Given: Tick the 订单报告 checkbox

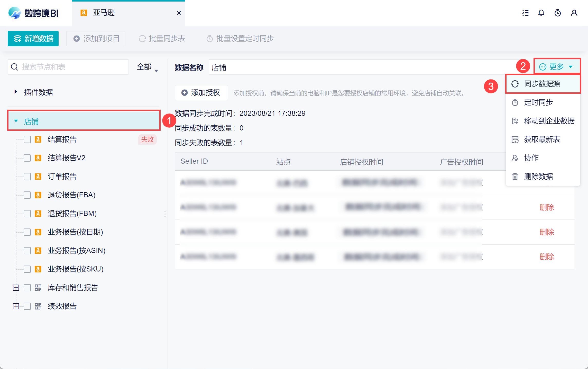Looking at the screenshot, I should [27, 177].
